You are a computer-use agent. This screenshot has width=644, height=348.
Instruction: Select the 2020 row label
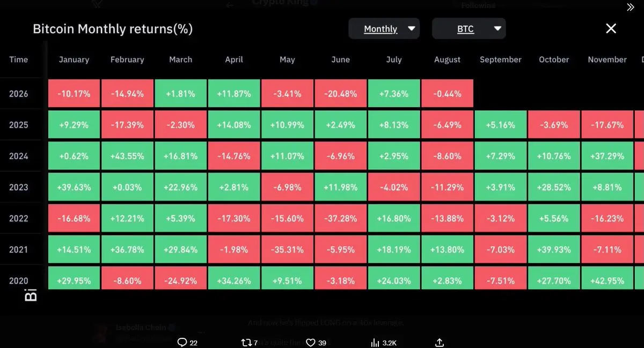coord(18,280)
